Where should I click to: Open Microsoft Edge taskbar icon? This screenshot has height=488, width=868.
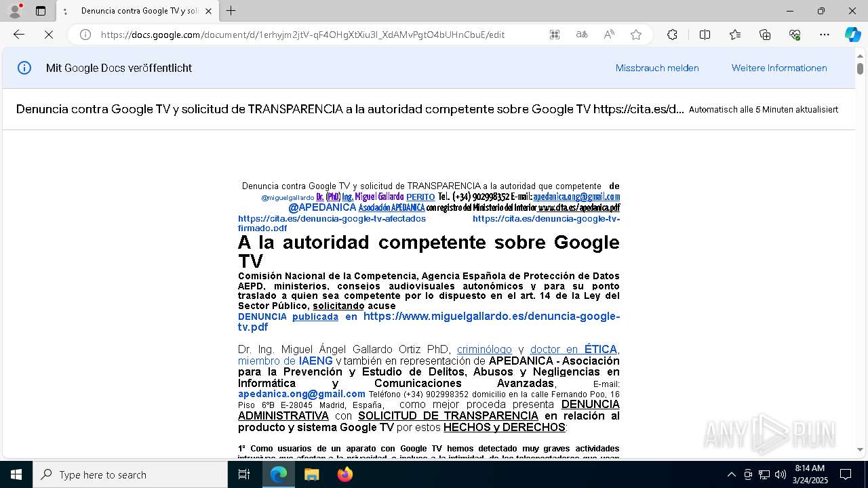click(x=279, y=474)
